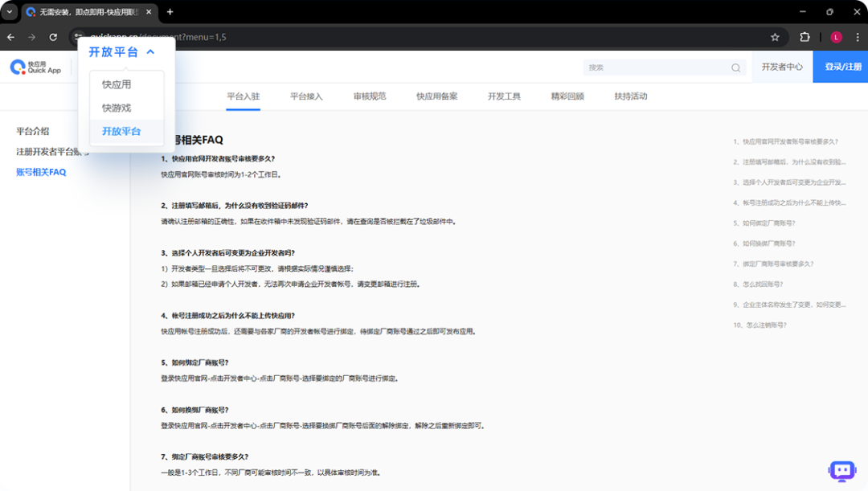The width and height of the screenshot is (868, 491).
Task: Reload the page using the refresh icon
Action: pyautogui.click(x=53, y=37)
